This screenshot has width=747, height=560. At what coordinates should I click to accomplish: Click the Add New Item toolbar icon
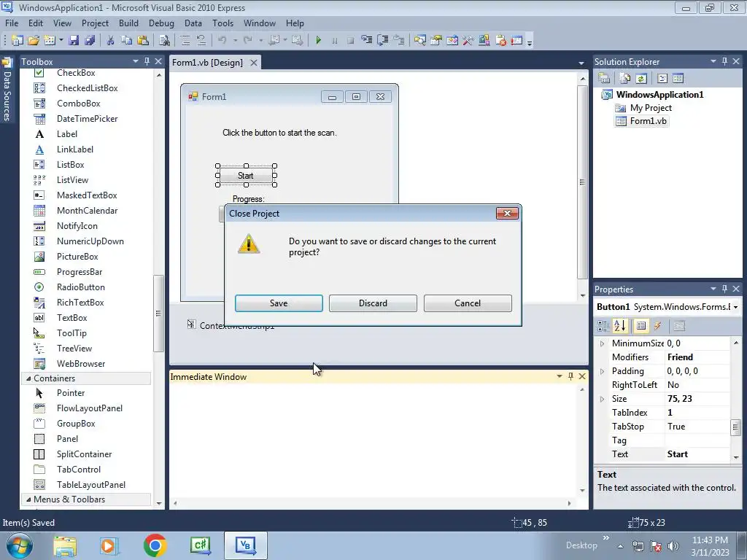(50, 41)
